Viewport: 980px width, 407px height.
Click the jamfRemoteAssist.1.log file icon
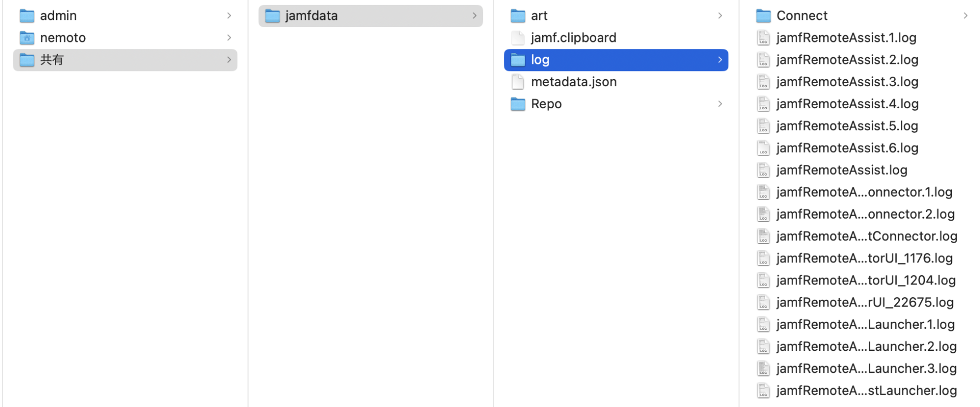click(x=763, y=37)
